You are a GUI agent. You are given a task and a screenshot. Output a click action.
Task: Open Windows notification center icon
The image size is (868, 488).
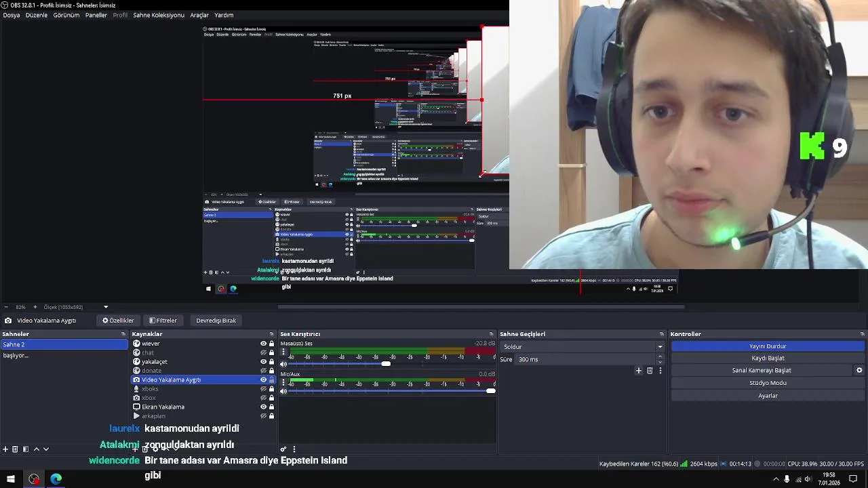(853, 479)
